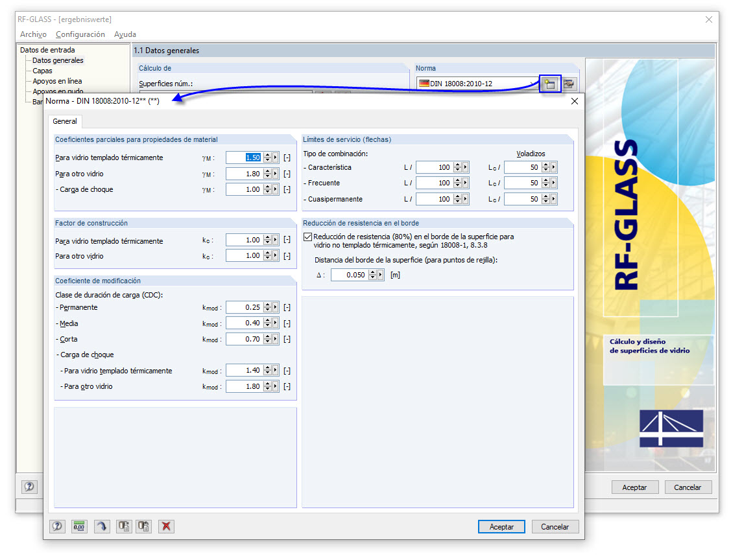
Task: Open help in Norma dialog toolbar
Action: (57, 526)
